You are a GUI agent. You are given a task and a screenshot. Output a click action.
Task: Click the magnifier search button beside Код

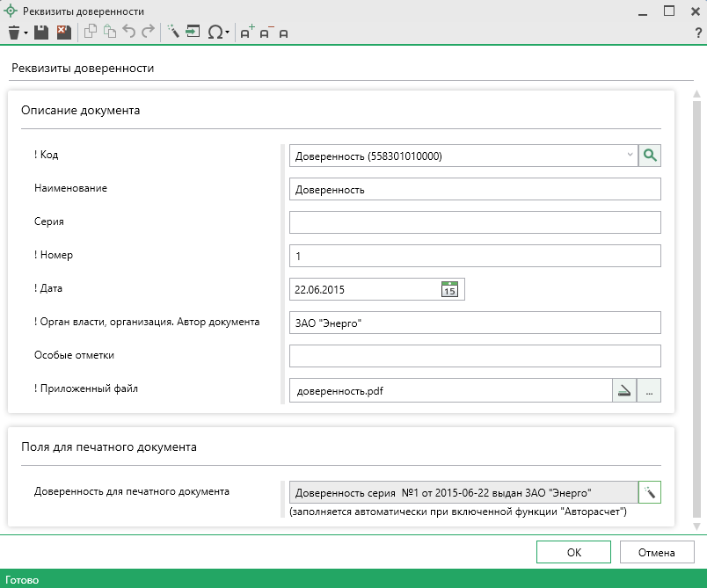pyautogui.click(x=650, y=156)
